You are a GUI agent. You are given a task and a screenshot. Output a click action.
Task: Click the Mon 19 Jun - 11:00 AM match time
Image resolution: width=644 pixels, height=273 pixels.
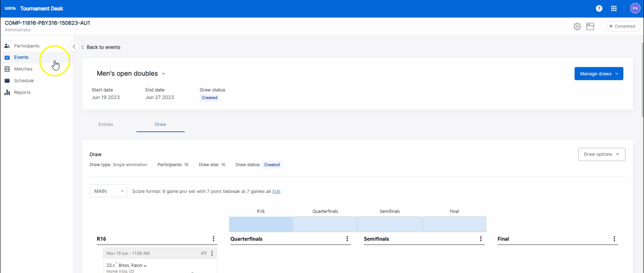[x=128, y=253]
